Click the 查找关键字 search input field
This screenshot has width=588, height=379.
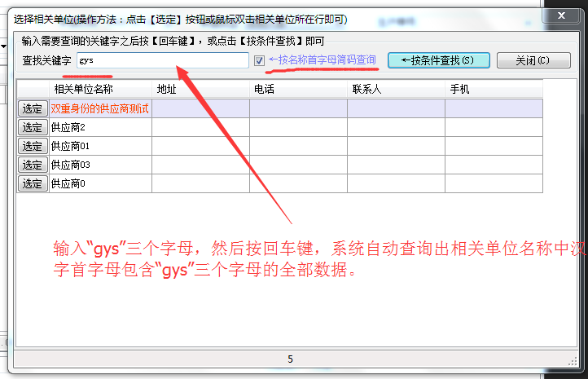pos(163,60)
